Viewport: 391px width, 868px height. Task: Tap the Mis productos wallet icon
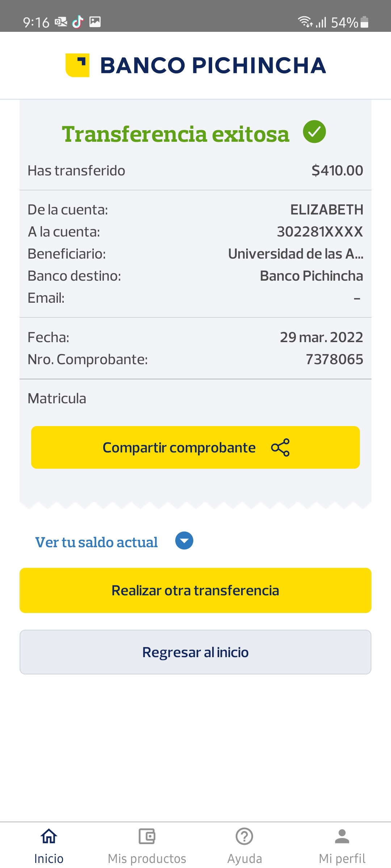[147, 836]
